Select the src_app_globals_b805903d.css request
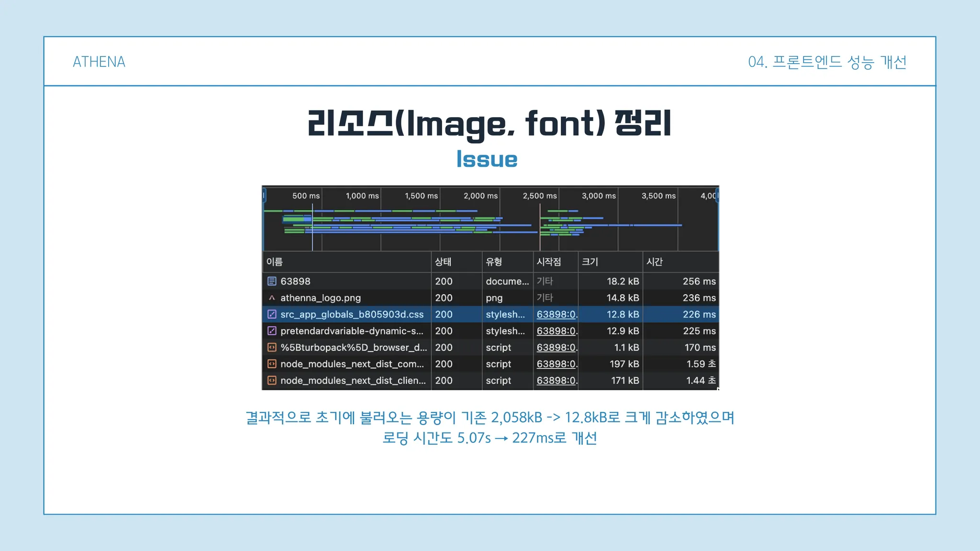 tap(490, 314)
